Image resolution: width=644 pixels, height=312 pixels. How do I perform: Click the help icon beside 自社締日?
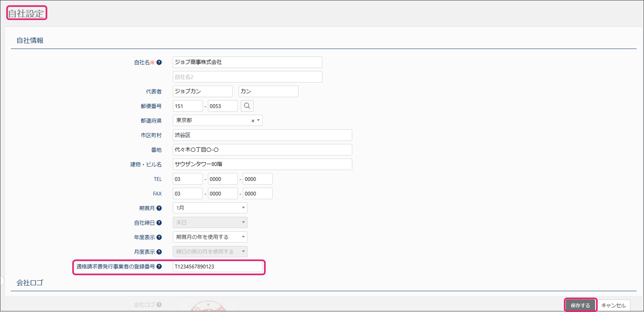pyautogui.click(x=159, y=223)
